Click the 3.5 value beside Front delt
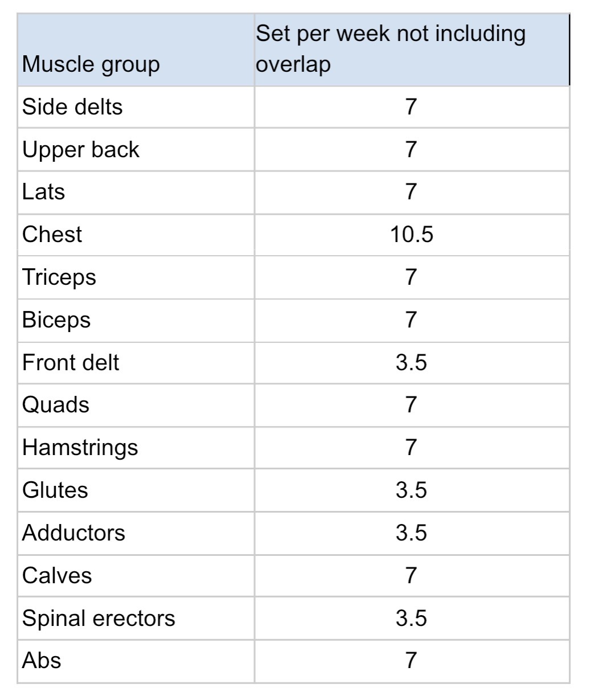Image resolution: width=598 pixels, height=700 pixels. (411, 362)
